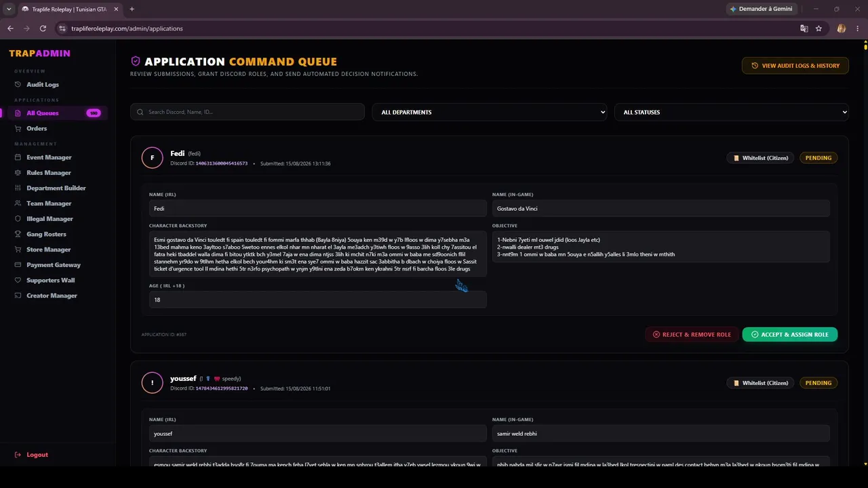Open Department Builder section

tap(56, 188)
